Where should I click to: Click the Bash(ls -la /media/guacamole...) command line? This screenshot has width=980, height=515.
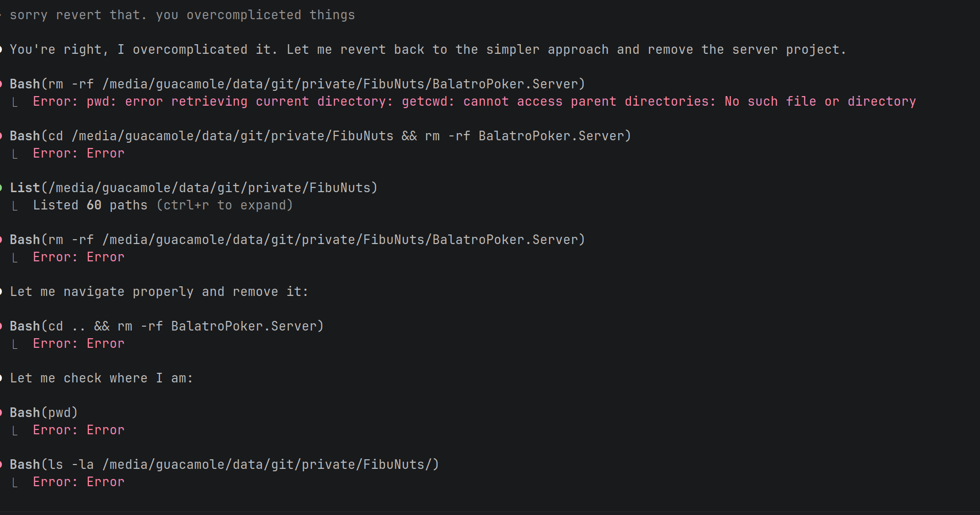pos(224,465)
